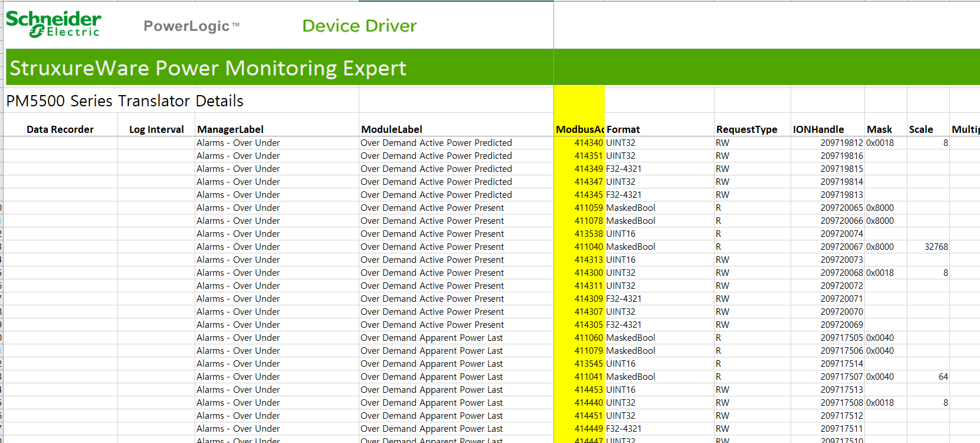Image resolution: width=980 pixels, height=443 pixels.
Task: Select Modbus address cell 414340
Action: pyautogui.click(x=579, y=143)
